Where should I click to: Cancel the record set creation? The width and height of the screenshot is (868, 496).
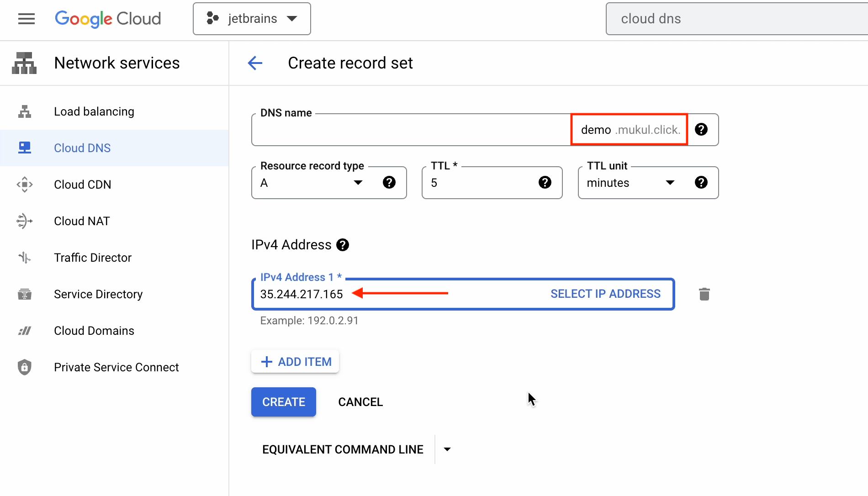(x=360, y=402)
